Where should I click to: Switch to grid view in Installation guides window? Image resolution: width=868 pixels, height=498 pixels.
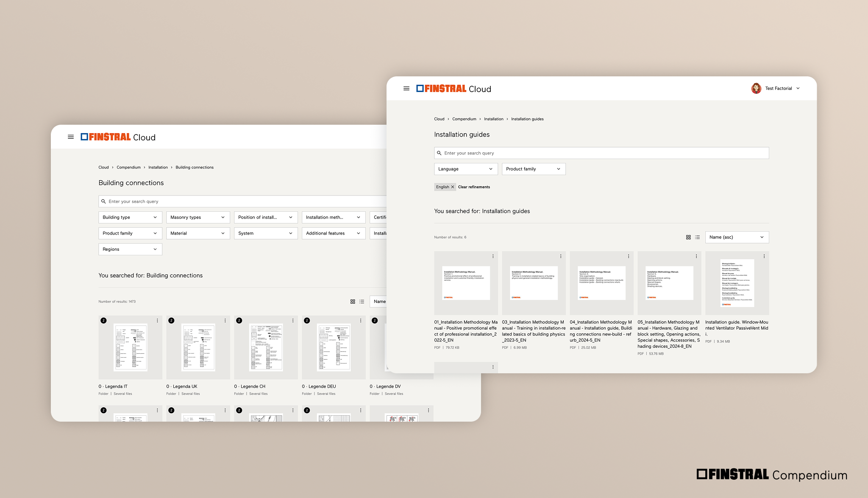click(688, 237)
